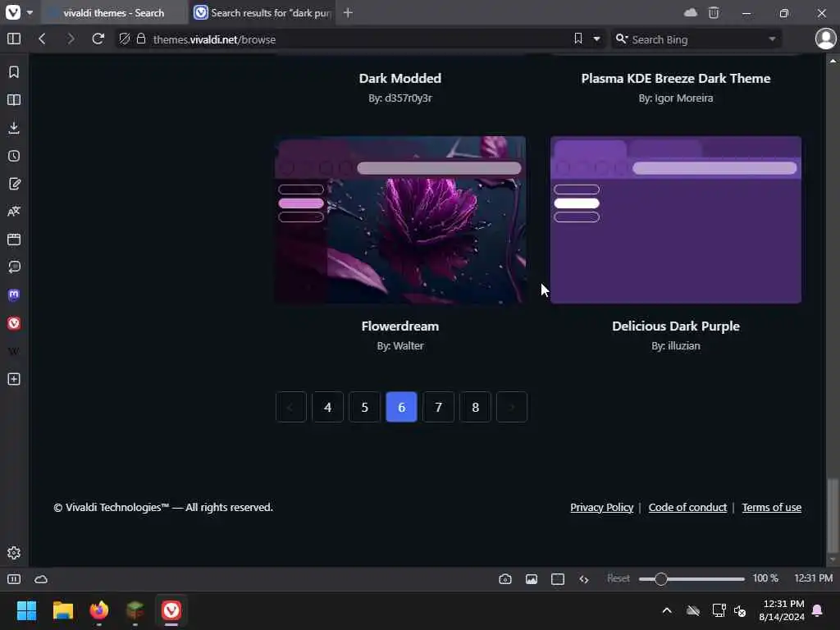The height and width of the screenshot is (630, 840).
Task: Open the Wikipedia web panel
Action: tap(14, 351)
